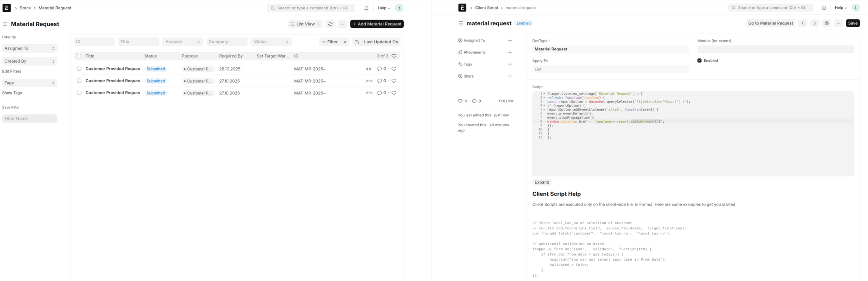The image size is (868, 281).
Task: Open notifications bell in left window
Action: 366,8
